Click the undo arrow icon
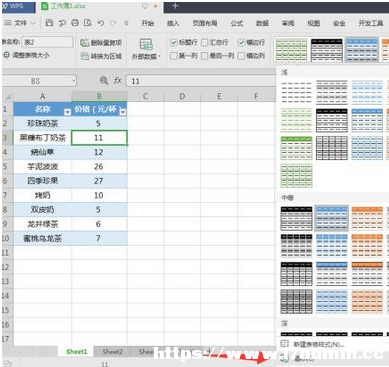 tap(101, 23)
